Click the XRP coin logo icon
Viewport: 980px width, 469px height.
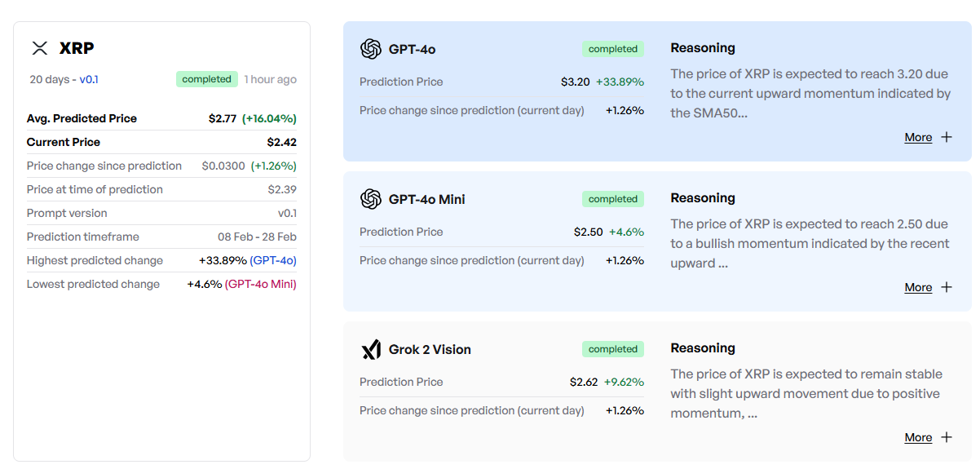point(39,48)
